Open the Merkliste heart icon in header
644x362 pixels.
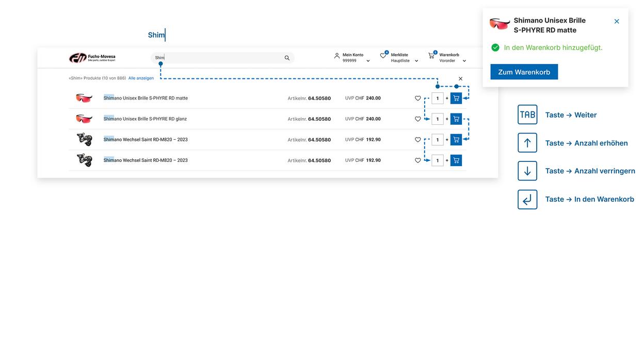pos(383,55)
